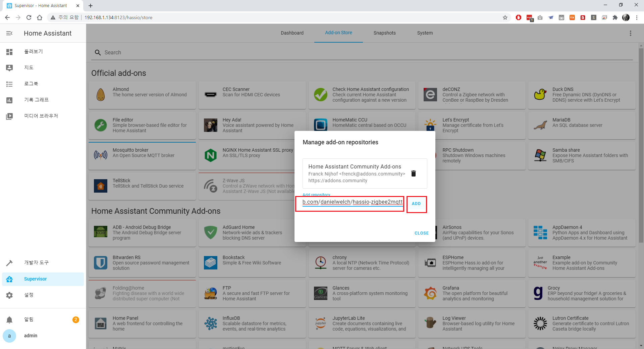Open the history graph icon
This screenshot has height=349, width=644.
(x=9, y=100)
